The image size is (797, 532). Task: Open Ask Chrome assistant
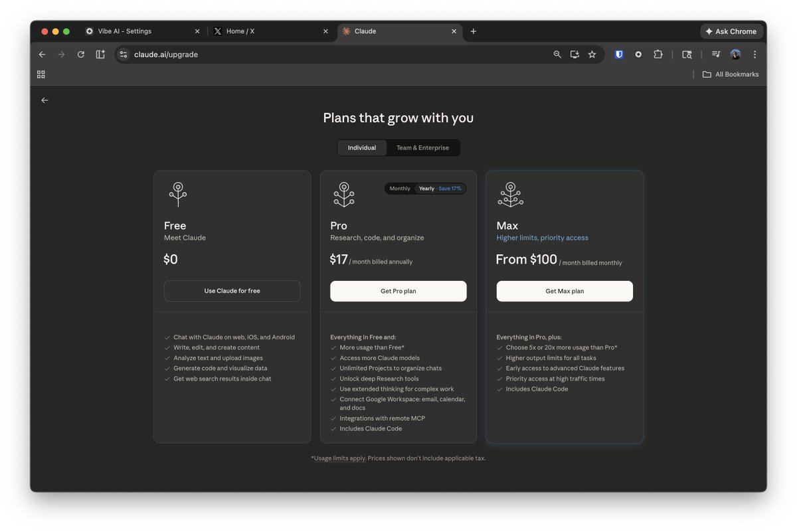[731, 31]
